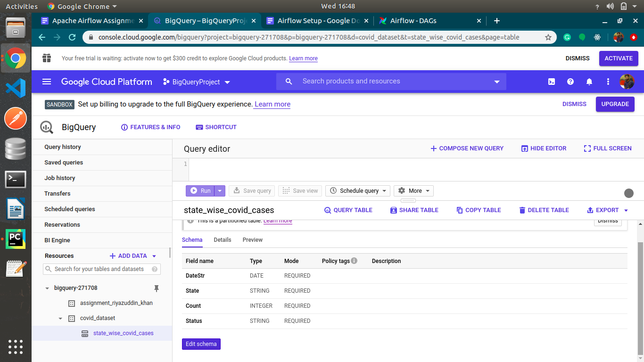Click the Policy tags info icon
Image resolution: width=644 pixels, height=362 pixels.
click(x=354, y=261)
